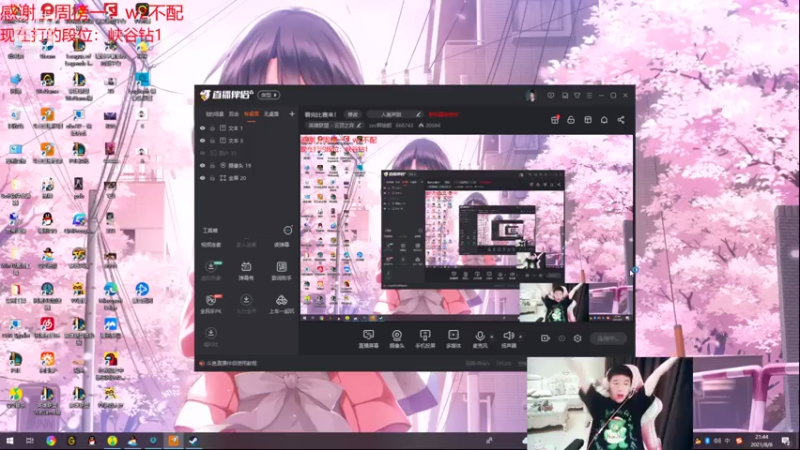
Task: Select the 摄像头 19 layer row
Action: coord(246,165)
